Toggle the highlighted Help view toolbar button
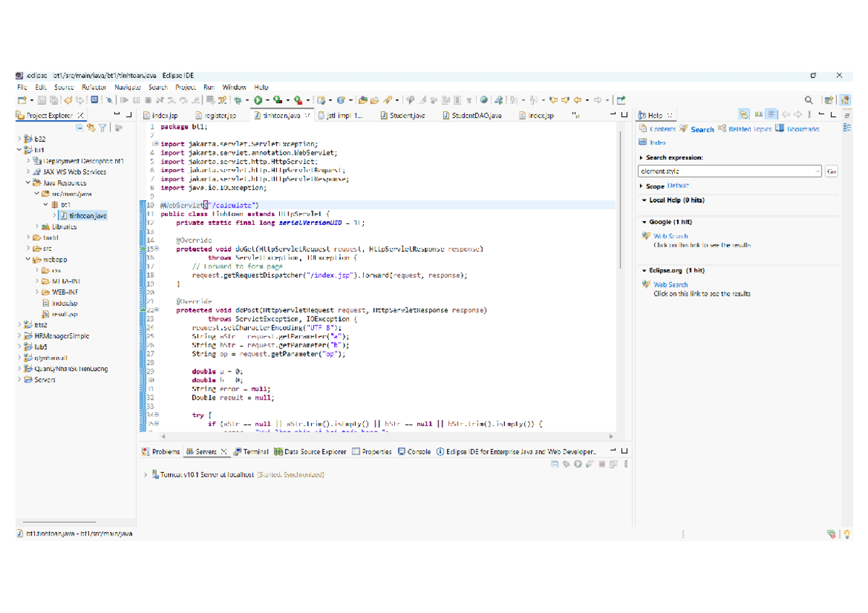Screen dimensions: 868x613 coord(771,114)
